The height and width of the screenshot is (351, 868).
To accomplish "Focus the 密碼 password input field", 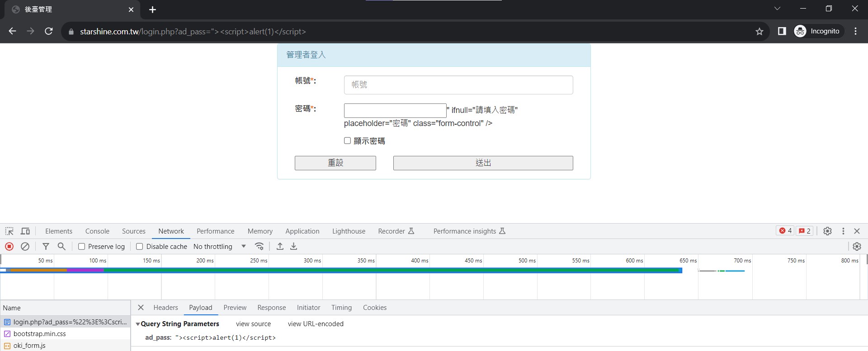I will [x=395, y=110].
